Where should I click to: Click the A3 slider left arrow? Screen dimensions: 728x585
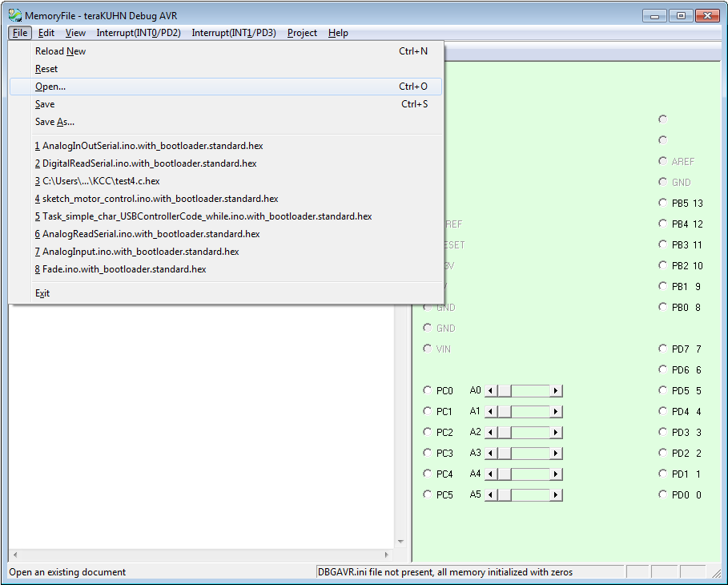point(493,454)
